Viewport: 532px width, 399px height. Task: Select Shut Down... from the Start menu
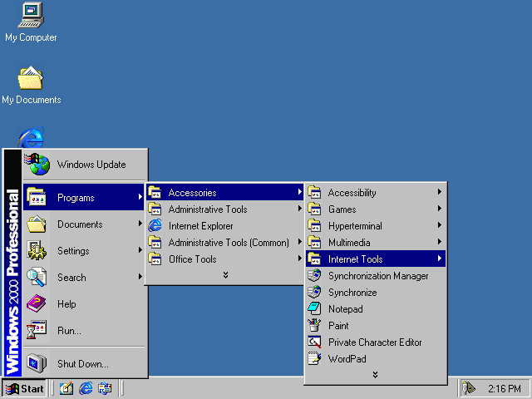pyautogui.click(x=82, y=364)
